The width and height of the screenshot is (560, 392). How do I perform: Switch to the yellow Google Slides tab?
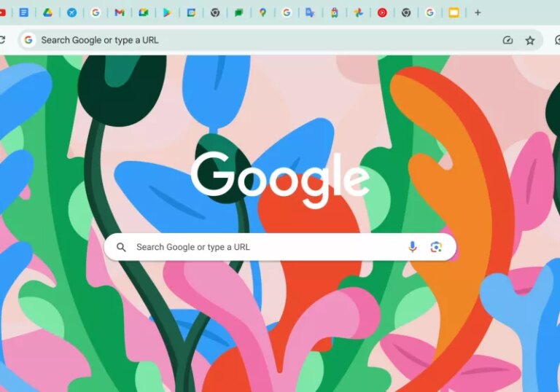[x=454, y=13]
